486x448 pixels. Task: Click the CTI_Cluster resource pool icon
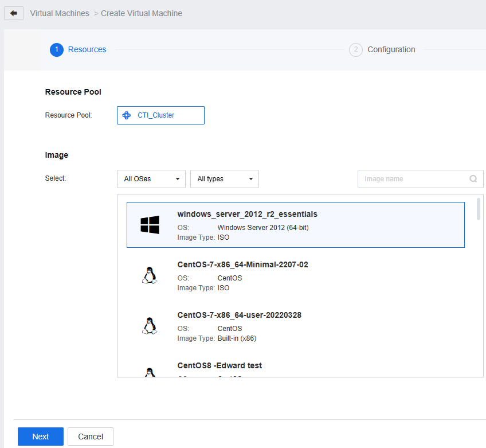click(127, 115)
